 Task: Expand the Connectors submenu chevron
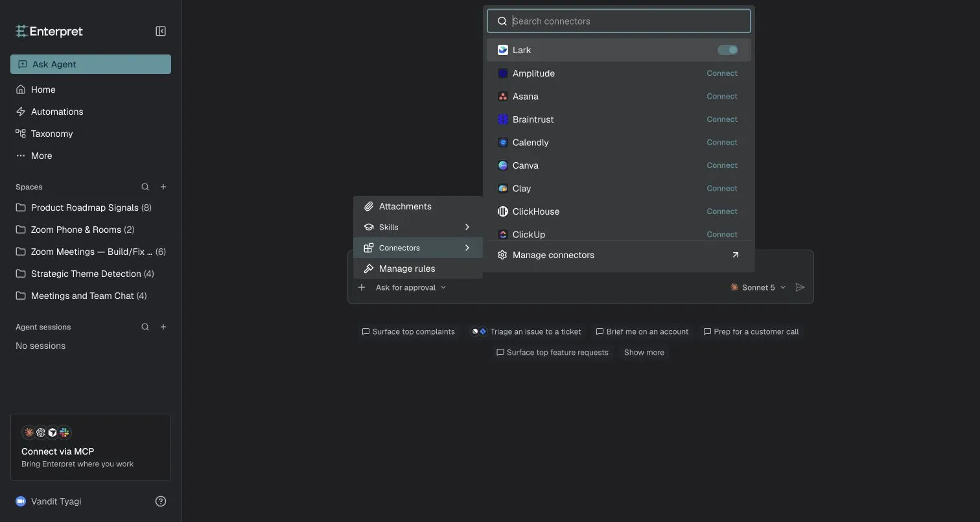coord(467,248)
